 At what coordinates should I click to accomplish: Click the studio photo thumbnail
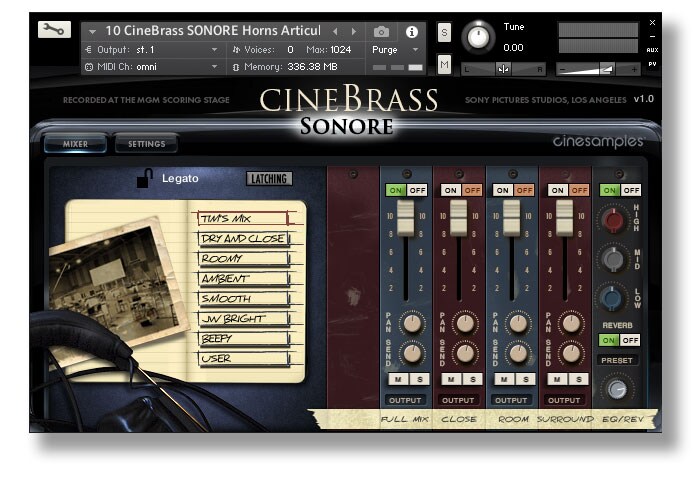(117, 283)
